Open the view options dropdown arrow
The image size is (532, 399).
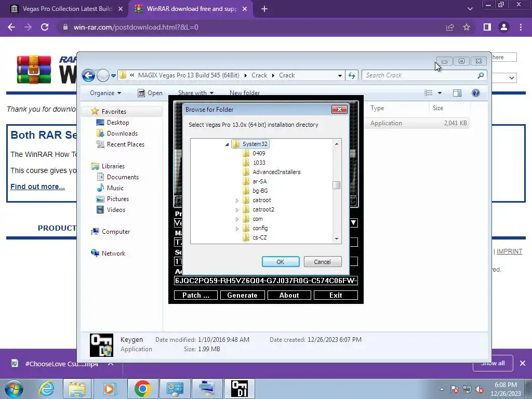click(x=440, y=93)
